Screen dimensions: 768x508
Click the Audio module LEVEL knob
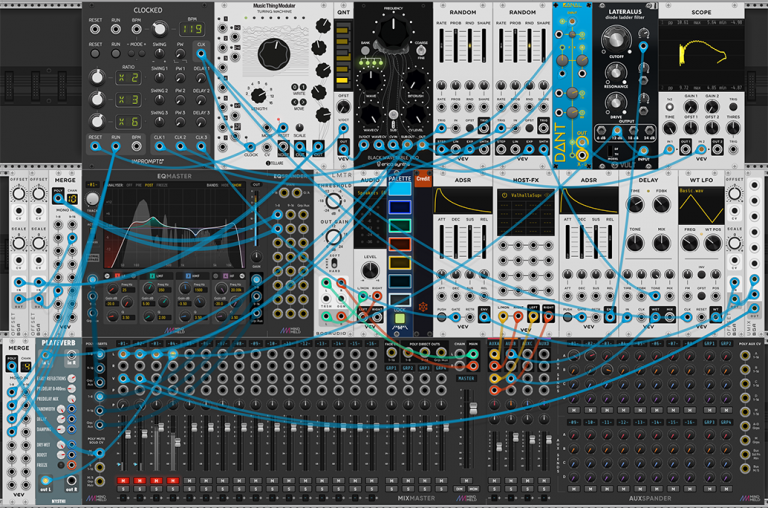[x=370, y=270]
